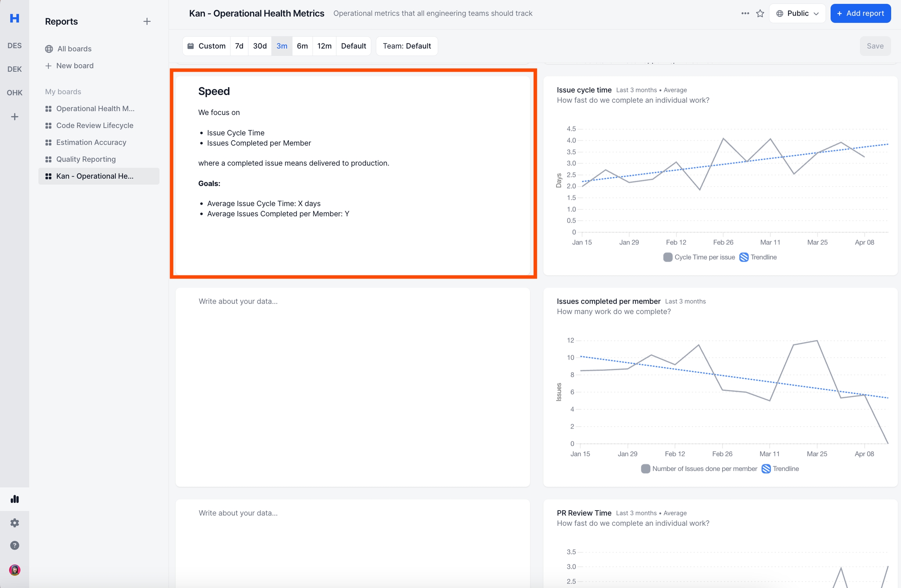Image resolution: width=901 pixels, height=588 pixels.
Task: Select the 3m time range
Action: point(282,46)
